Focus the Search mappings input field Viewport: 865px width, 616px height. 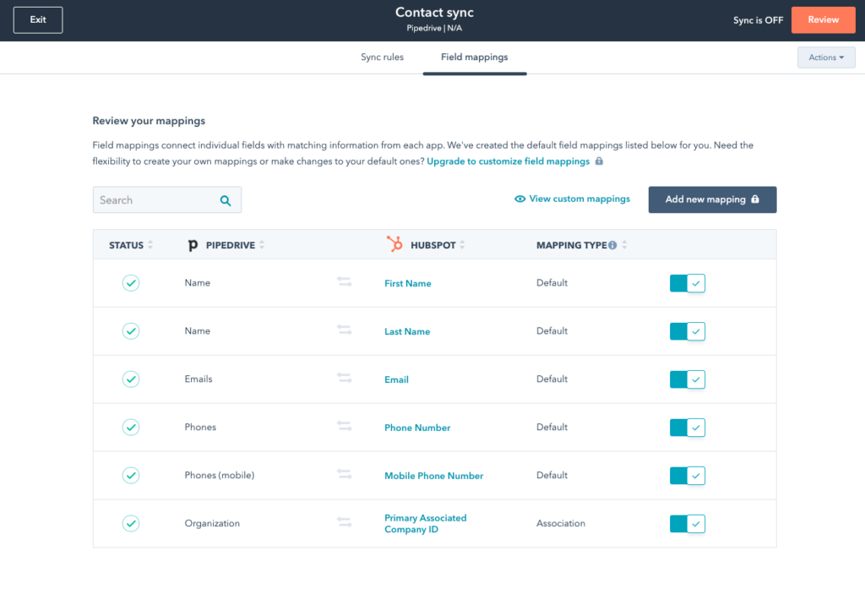167,199
